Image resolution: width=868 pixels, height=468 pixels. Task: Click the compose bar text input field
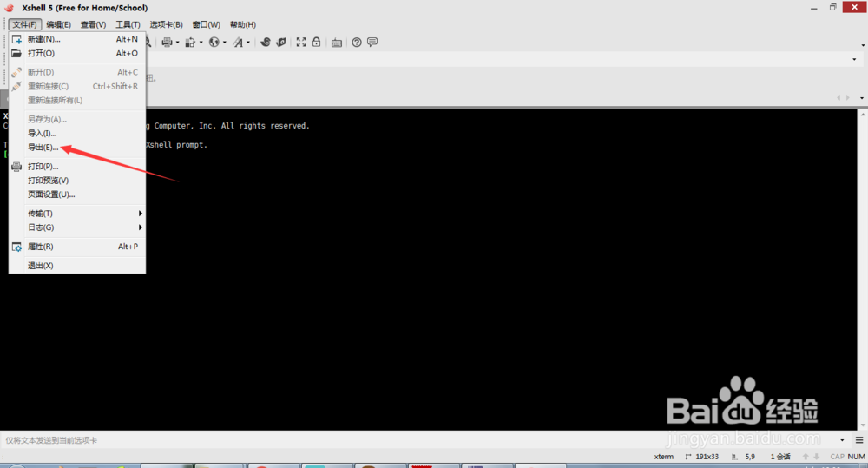tap(418, 440)
